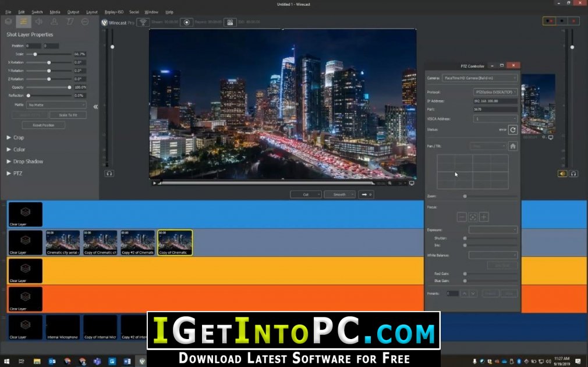The height and width of the screenshot is (367, 588).
Task: Open the audio properties tab icon
Action: (38, 22)
